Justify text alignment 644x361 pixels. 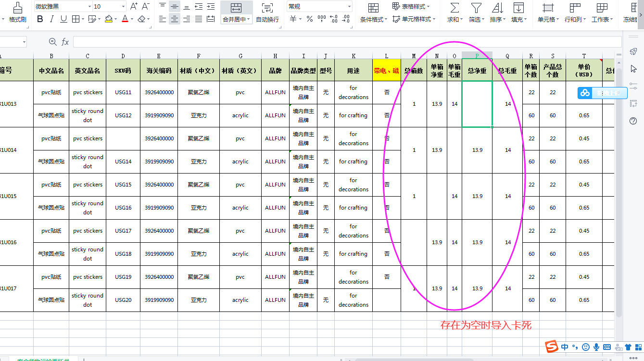(x=199, y=19)
